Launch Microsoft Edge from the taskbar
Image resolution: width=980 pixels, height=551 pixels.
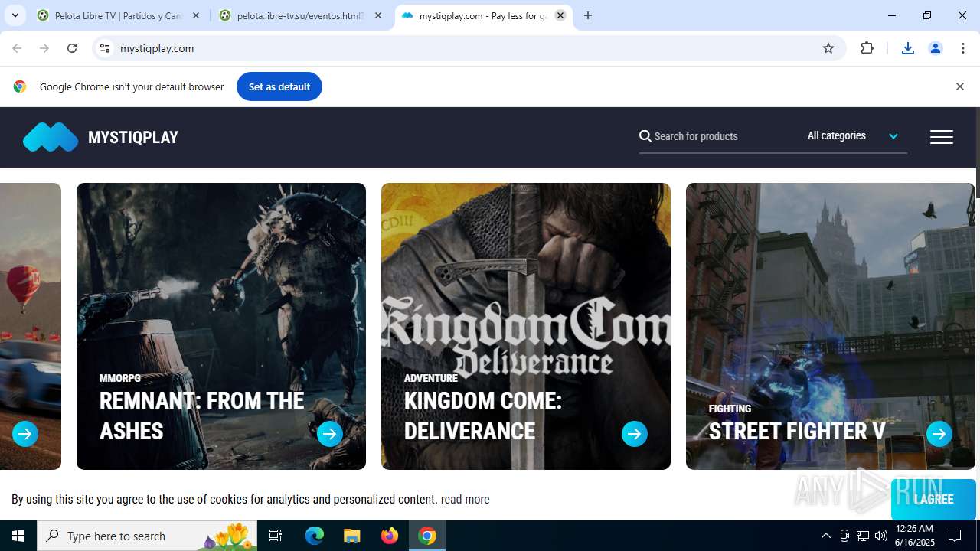315,536
